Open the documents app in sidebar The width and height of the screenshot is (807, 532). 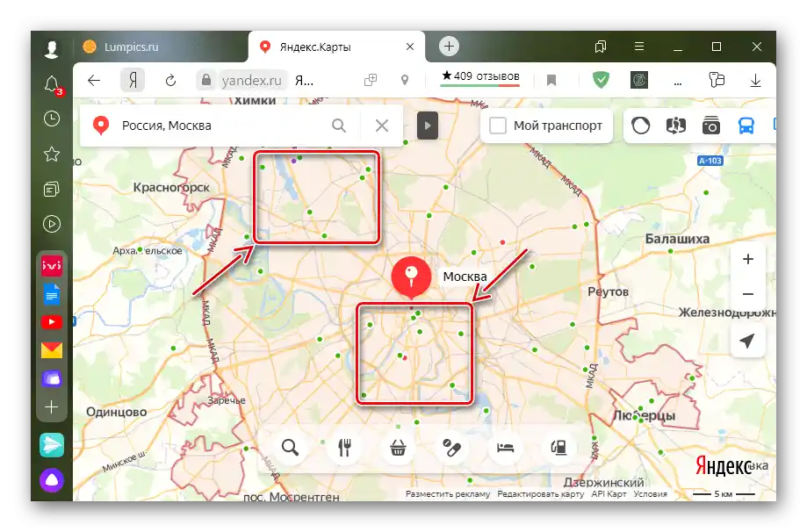[x=52, y=295]
